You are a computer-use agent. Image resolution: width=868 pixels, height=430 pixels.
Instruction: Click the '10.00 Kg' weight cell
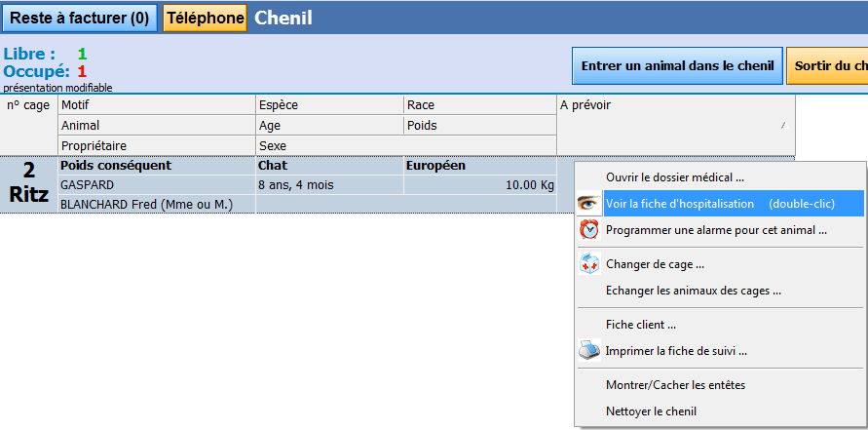479,184
